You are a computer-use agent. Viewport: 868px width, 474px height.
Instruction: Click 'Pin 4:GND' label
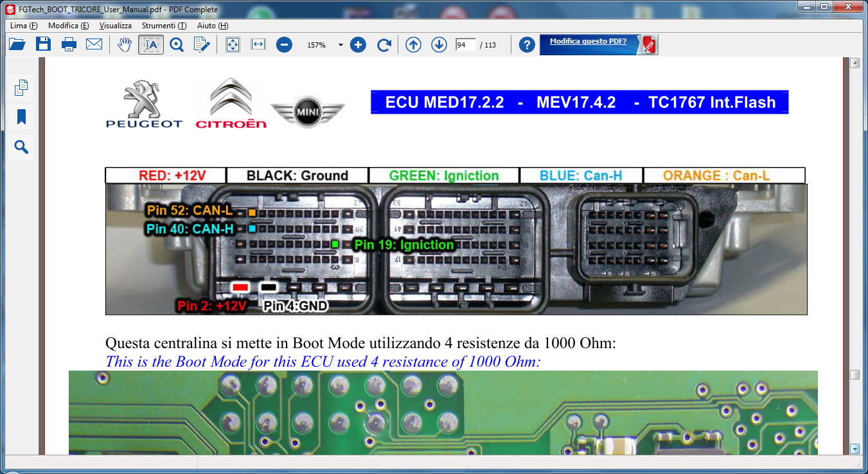(296, 306)
